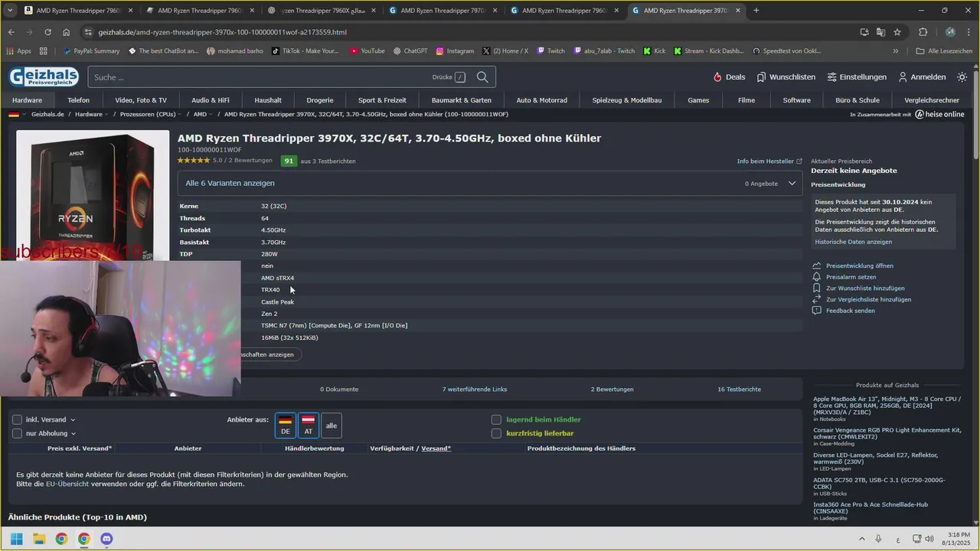
Task: Open the Apps bookmarks shortcut
Action: 18,51
